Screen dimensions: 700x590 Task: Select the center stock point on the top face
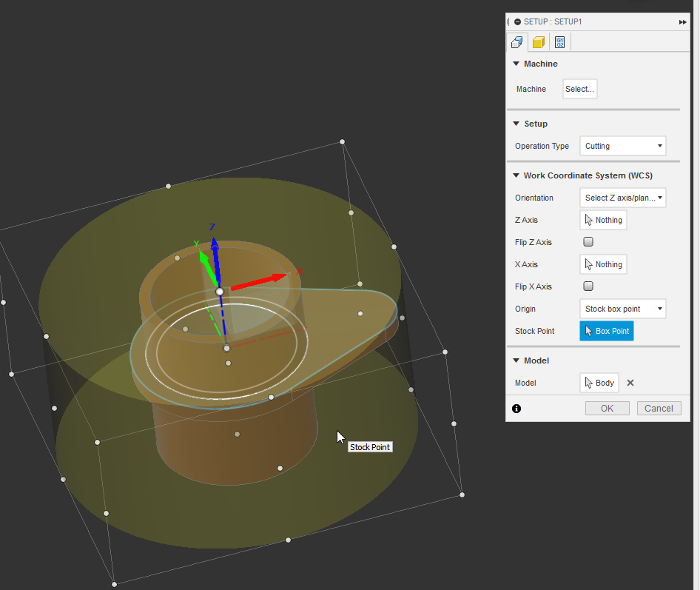220,291
